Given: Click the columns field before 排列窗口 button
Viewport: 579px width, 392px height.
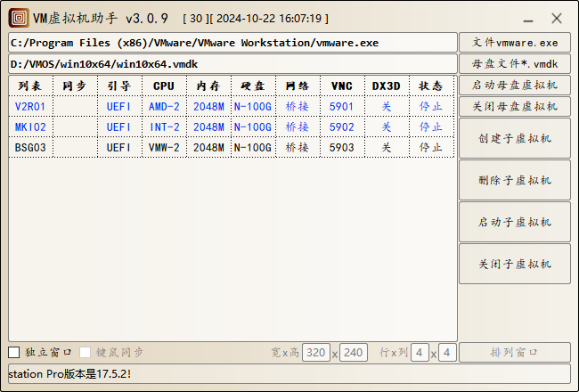Looking at the screenshot, I should pyautogui.click(x=447, y=353).
